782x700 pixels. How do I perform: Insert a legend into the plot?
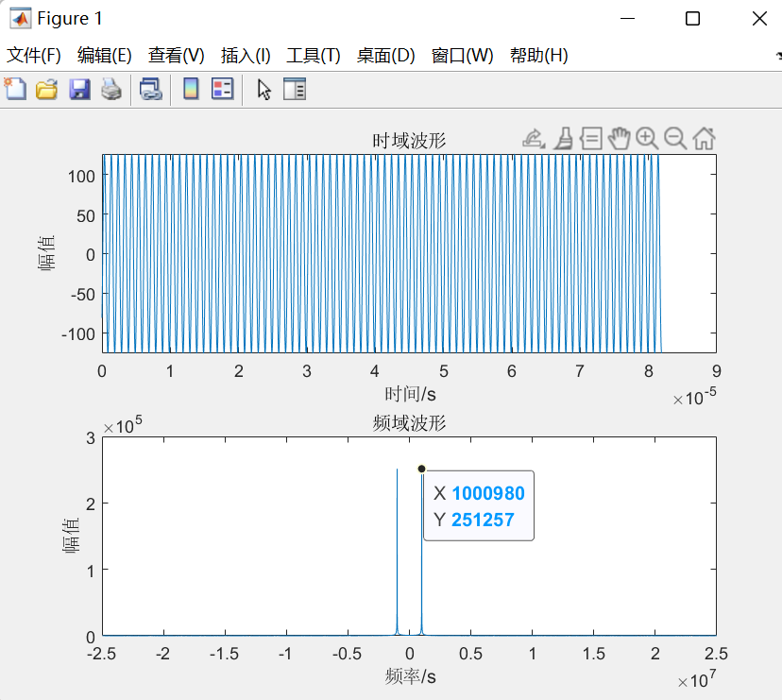coord(224,88)
